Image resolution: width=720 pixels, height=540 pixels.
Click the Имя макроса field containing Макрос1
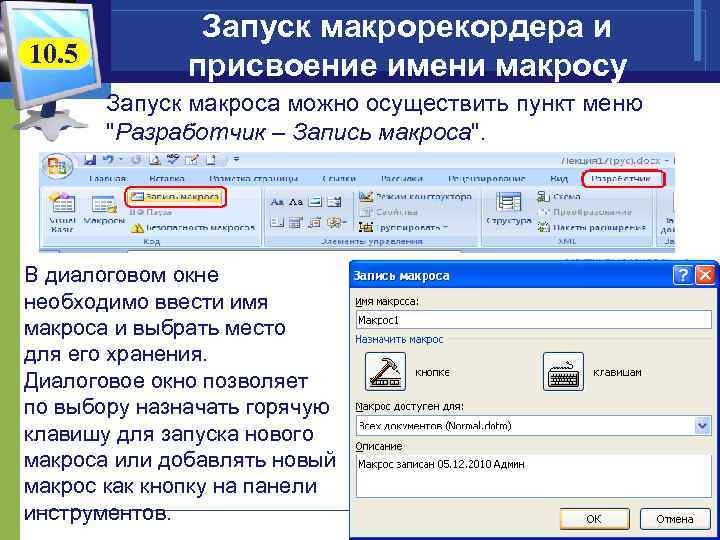534,320
